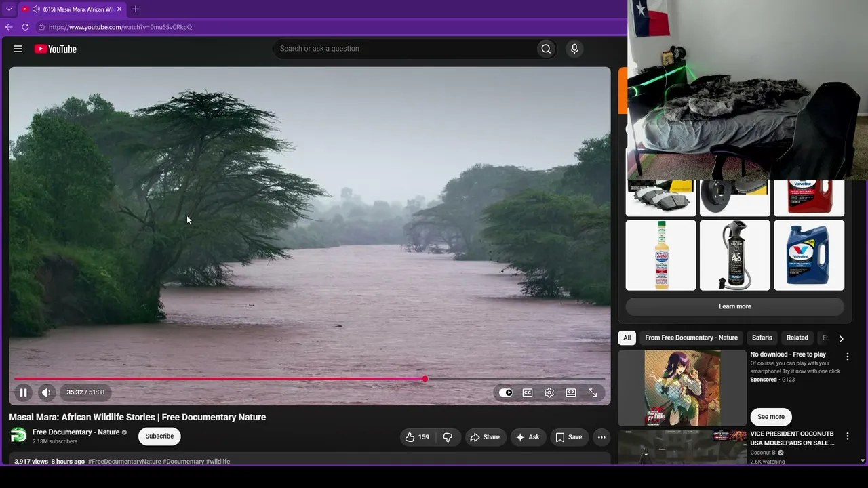The image size is (868, 488).
Task: Open the A/C Pro can product thumbnail
Action: pyautogui.click(x=735, y=256)
